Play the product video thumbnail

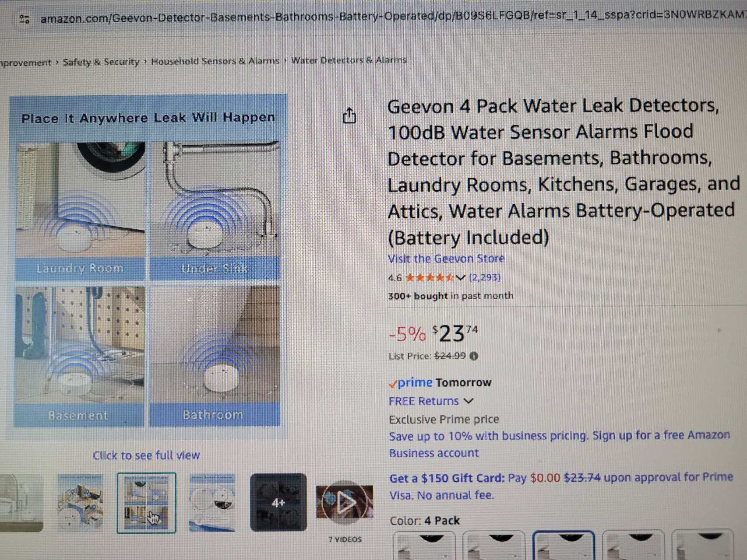345,501
